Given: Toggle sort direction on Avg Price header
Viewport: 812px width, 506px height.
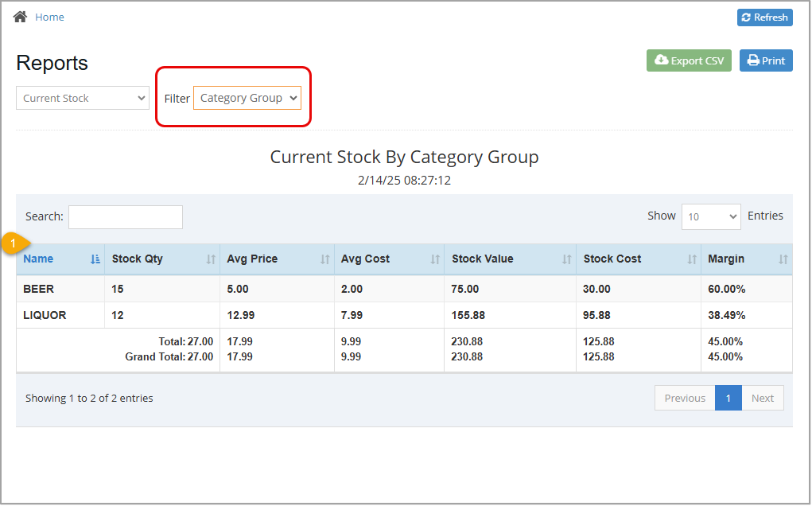Looking at the screenshot, I should (324, 259).
